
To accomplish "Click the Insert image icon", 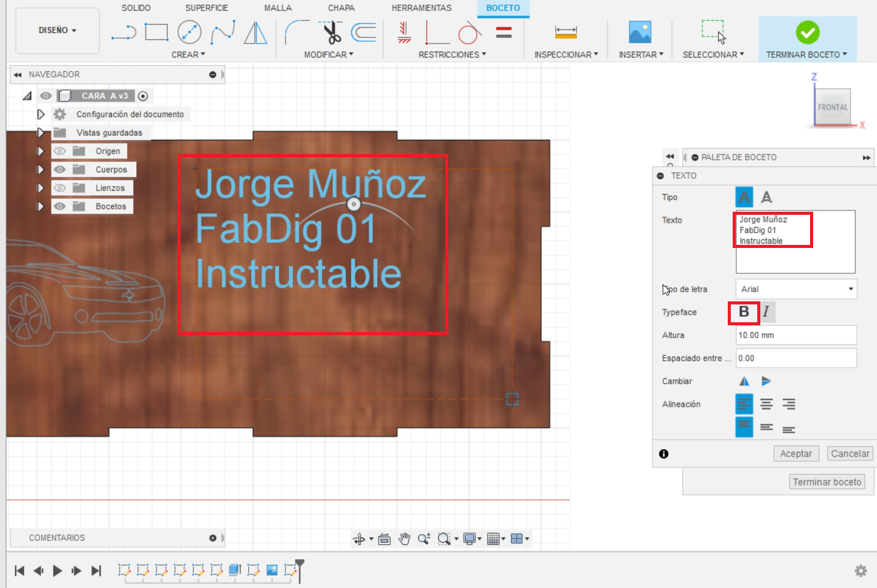I will click(x=640, y=32).
